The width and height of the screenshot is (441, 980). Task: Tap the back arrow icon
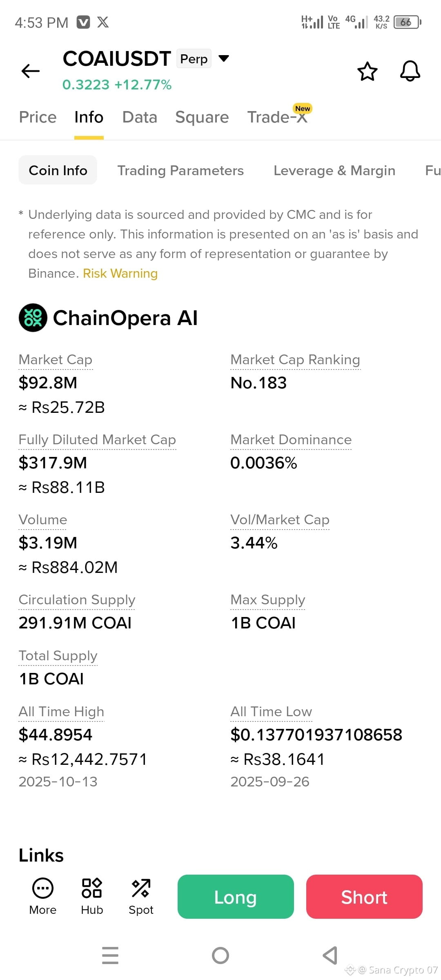pyautogui.click(x=31, y=71)
